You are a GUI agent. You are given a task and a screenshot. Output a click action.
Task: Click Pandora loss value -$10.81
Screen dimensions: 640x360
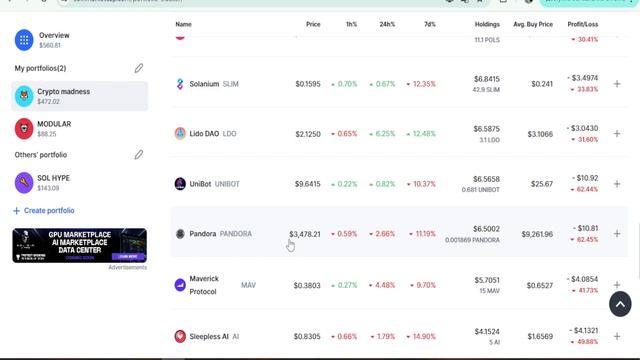(585, 229)
